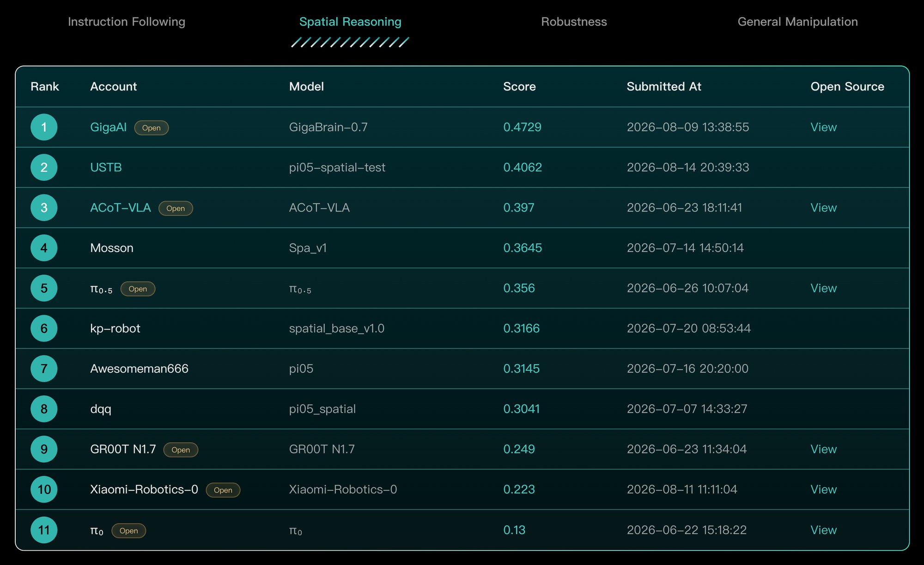Click the rank 10 circle badge
Screen dimensions: 924x565
pyautogui.click(x=44, y=489)
